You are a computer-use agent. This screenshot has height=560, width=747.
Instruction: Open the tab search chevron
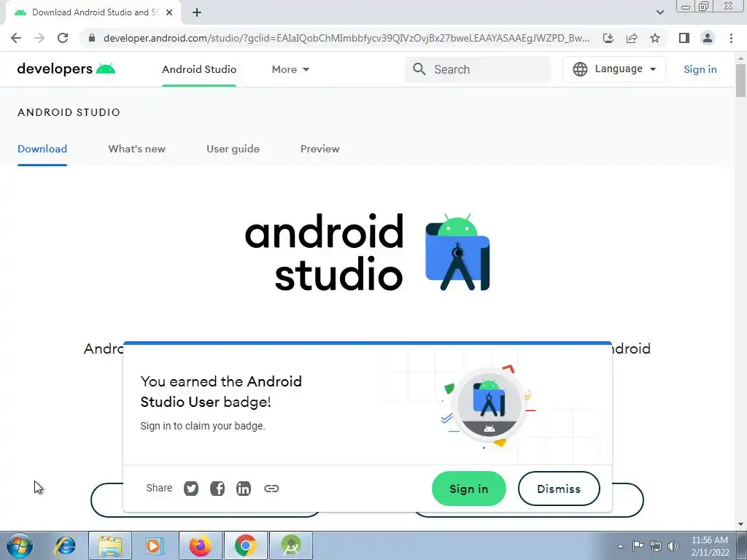point(659,12)
